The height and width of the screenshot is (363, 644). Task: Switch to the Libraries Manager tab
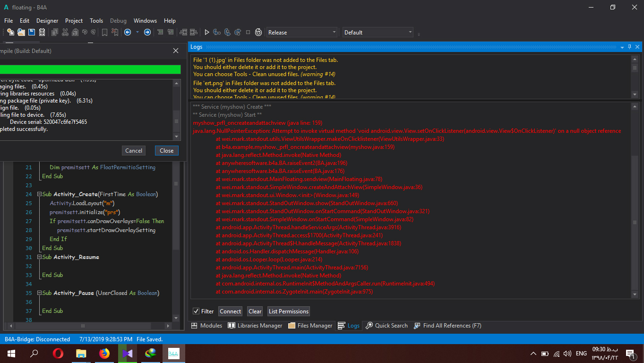255,326
